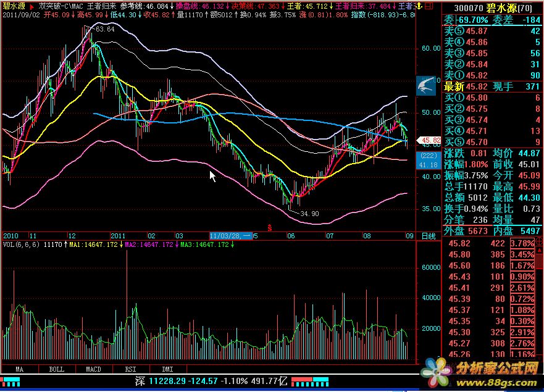
Task: Click the MA2:14647.172 volume value
Action: point(149,244)
